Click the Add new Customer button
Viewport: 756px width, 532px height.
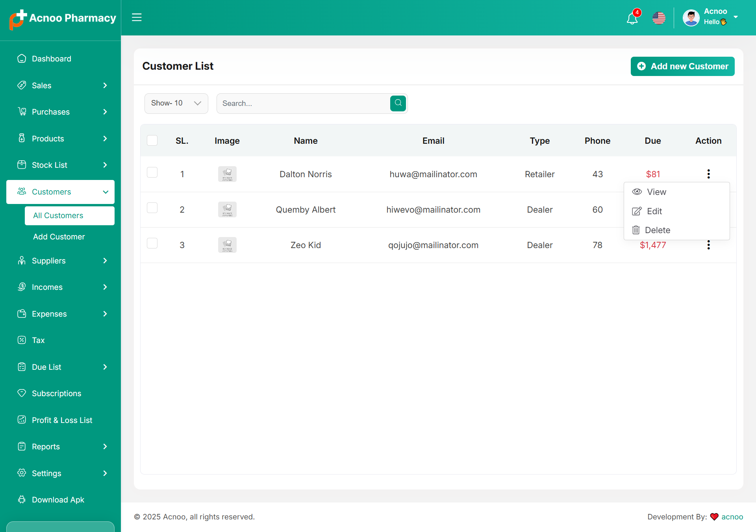point(682,66)
